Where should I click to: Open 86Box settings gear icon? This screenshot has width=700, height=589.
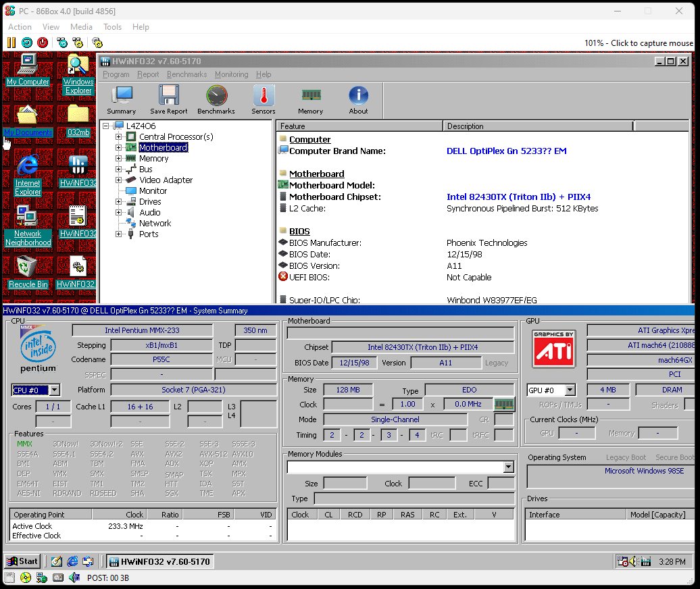pyautogui.click(x=97, y=43)
